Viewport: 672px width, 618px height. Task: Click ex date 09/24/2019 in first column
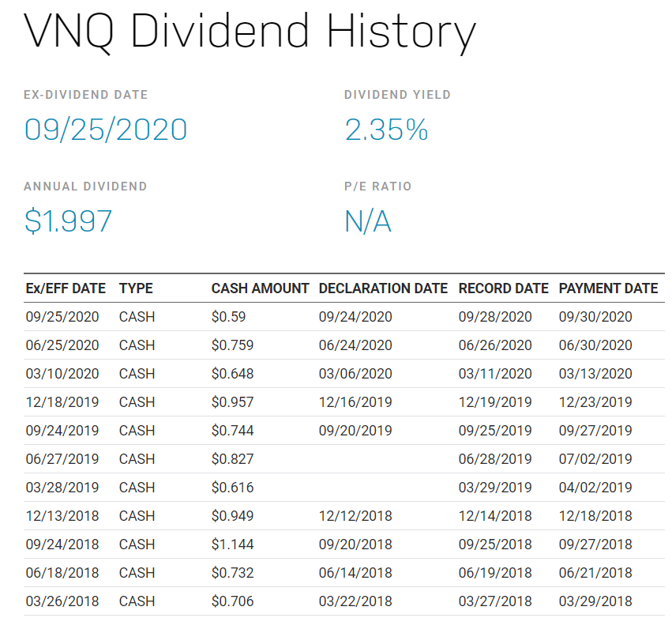click(x=62, y=431)
